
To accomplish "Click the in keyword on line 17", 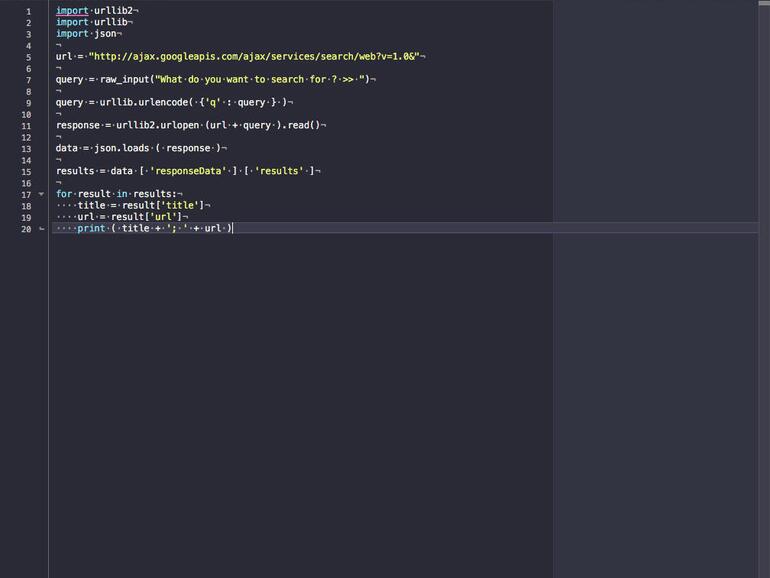I will point(122,194).
